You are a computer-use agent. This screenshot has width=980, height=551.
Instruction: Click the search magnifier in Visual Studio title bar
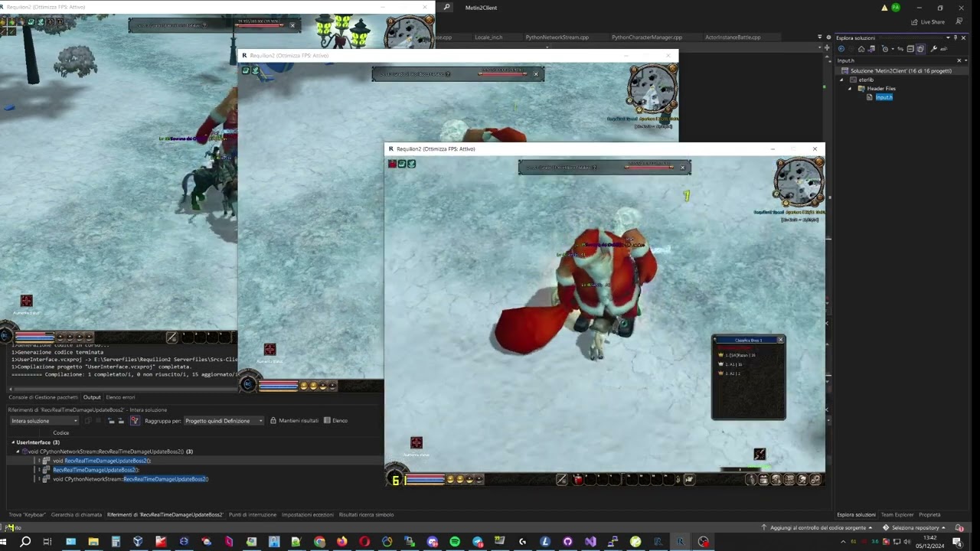[x=447, y=8]
